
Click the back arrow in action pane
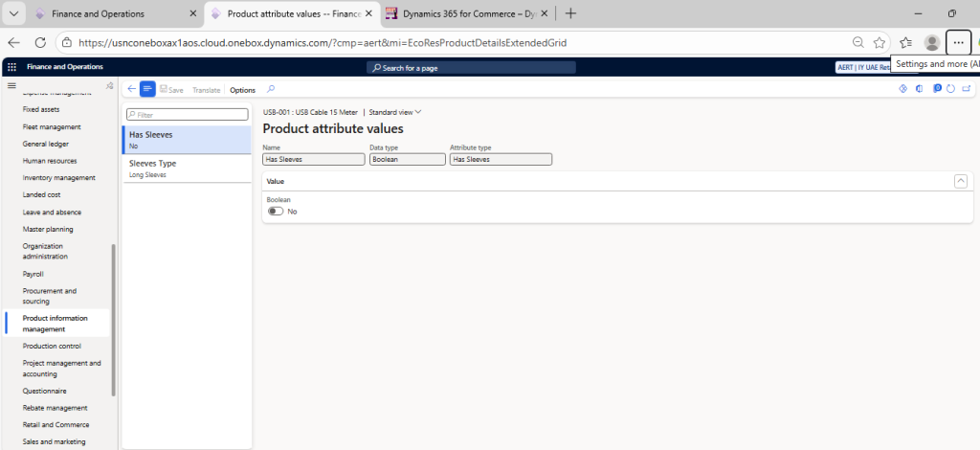[x=131, y=89]
